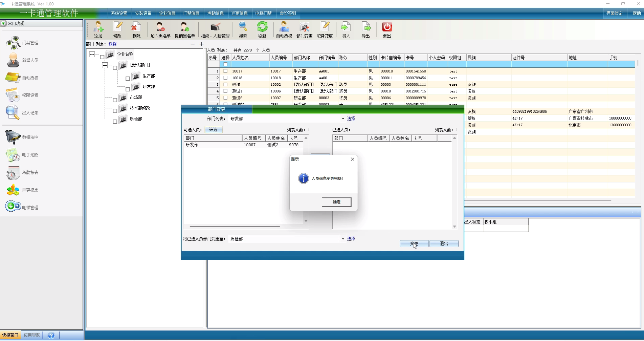This screenshot has height=341, width=644.
Task: Check the 市场部 department checkbox
Action: click(115, 100)
